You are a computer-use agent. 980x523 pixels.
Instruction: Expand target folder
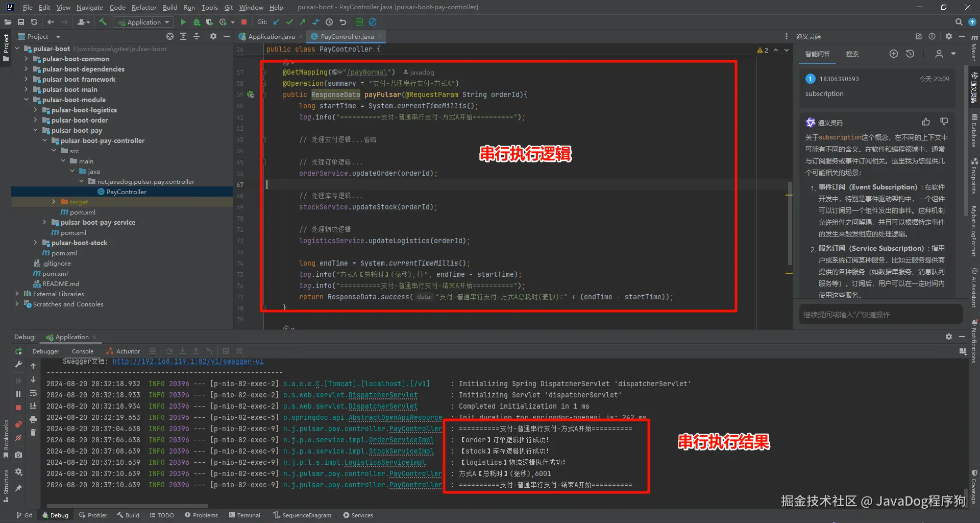click(x=54, y=202)
